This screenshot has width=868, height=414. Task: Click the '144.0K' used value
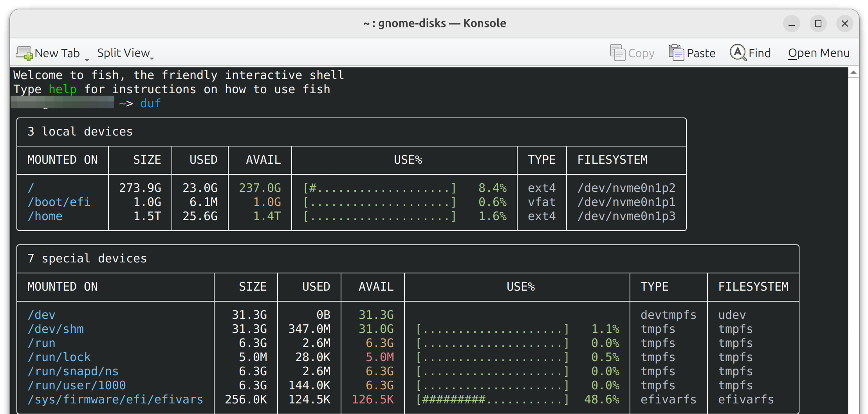pos(309,385)
